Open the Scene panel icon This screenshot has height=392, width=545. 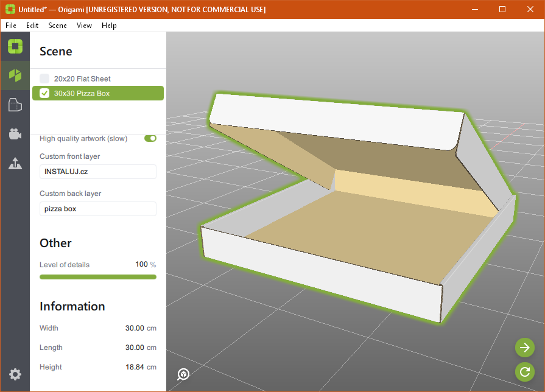[15, 75]
